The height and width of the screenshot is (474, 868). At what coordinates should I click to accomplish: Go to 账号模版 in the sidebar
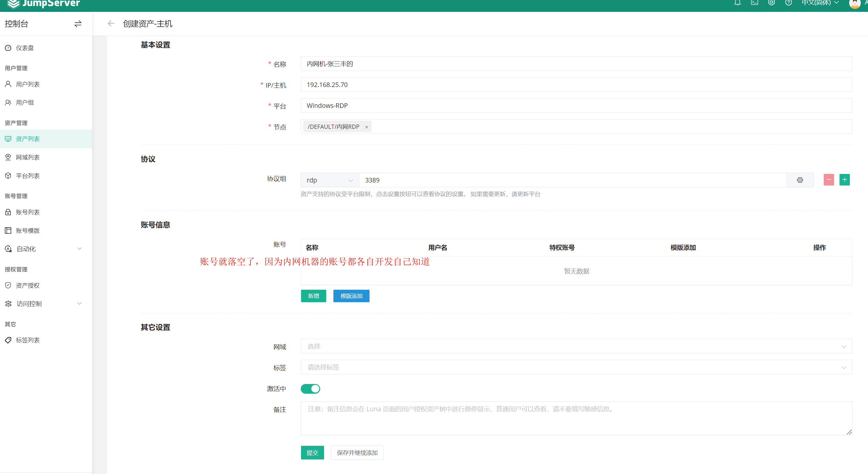tap(28, 231)
